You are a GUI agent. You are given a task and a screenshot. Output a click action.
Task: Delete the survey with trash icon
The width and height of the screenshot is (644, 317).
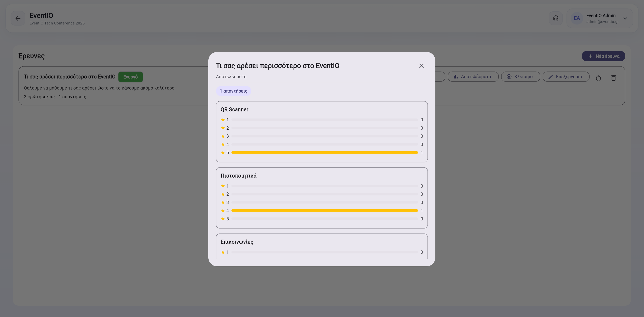coord(613,78)
